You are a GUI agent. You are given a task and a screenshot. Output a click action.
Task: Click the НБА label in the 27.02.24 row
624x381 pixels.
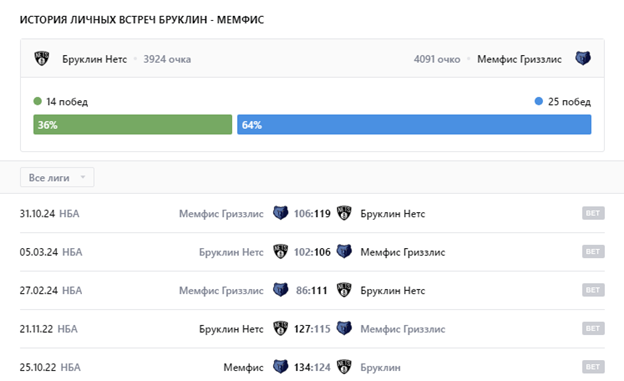(x=72, y=291)
